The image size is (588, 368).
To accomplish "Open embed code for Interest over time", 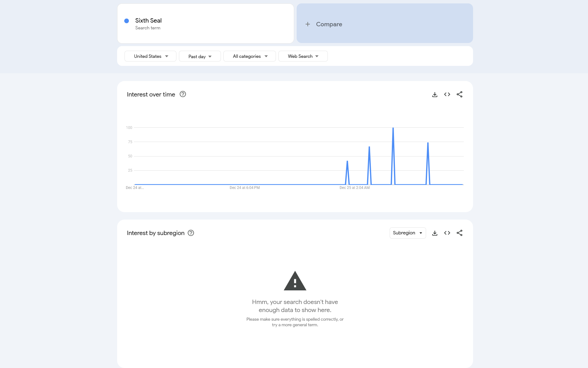I will [447, 94].
